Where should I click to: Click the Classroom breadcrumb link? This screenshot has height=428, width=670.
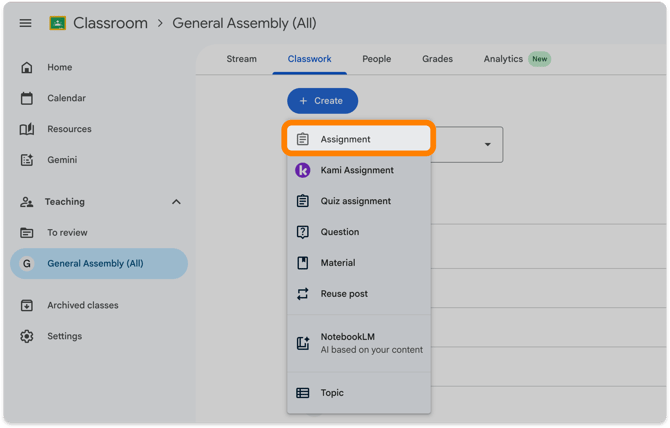(110, 23)
